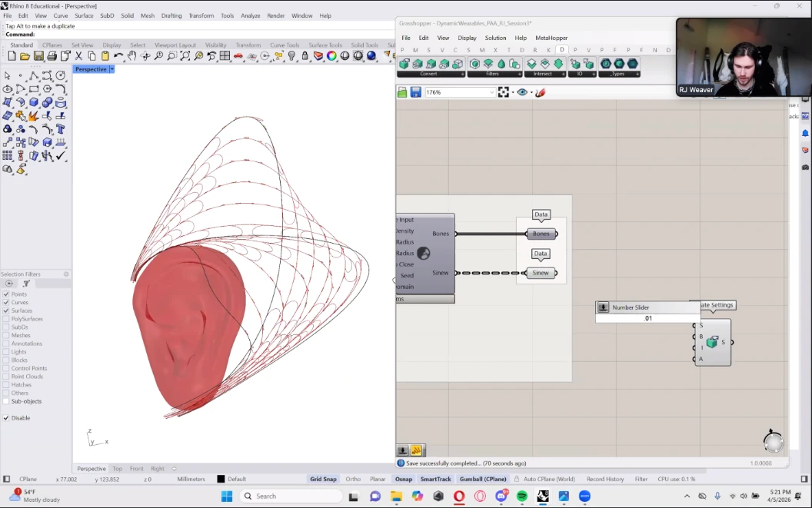The width and height of the screenshot is (812, 508).
Task: Click the Grasshopper zoom extents frame icon
Action: [x=503, y=92]
